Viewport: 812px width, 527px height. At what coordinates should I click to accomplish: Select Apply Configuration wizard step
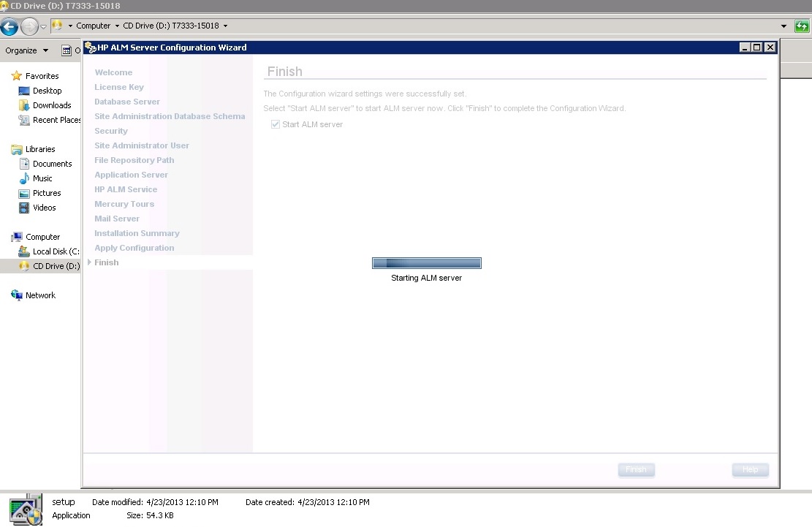[x=134, y=248]
